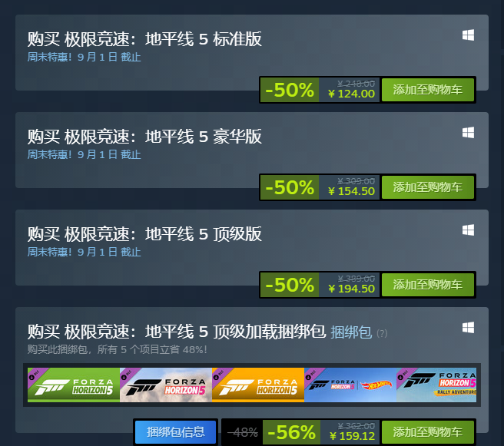Open the Hot Wheels DLC thumbnail

tap(350, 385)
